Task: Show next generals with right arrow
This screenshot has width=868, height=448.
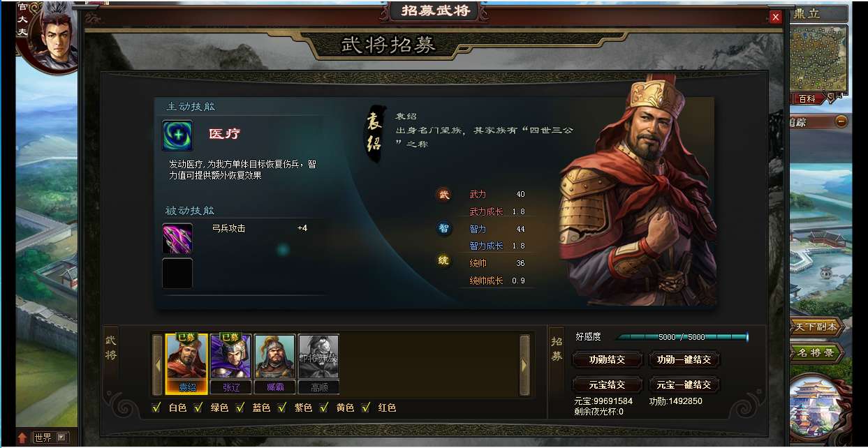Action: pyautogui.click(x=524, y=365)
